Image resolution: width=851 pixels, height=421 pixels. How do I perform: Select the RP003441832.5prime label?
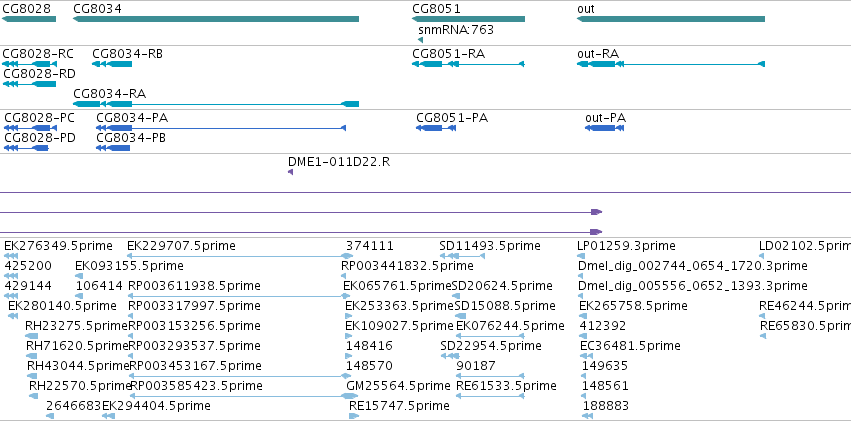pos(407,266)
